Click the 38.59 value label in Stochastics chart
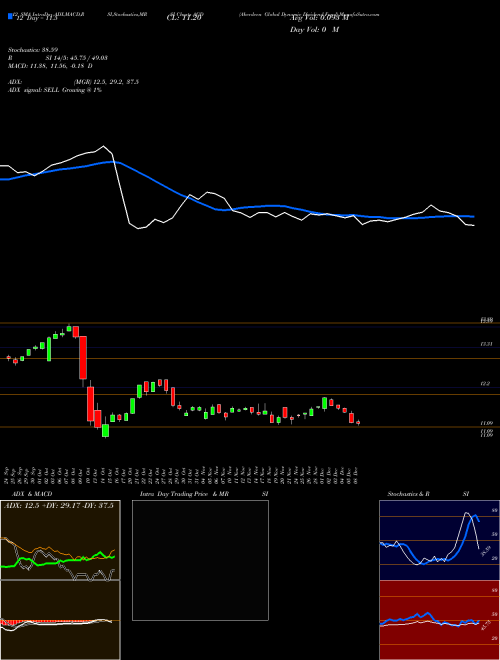Viewport: 500px width, 660px height. point(485,551)
